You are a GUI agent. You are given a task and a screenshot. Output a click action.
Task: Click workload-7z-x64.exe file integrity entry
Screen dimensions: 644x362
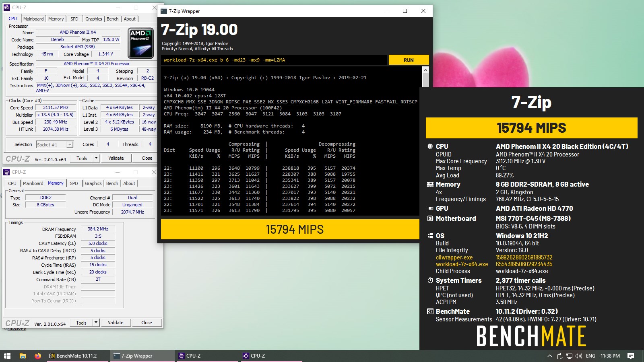click(462, 264)
